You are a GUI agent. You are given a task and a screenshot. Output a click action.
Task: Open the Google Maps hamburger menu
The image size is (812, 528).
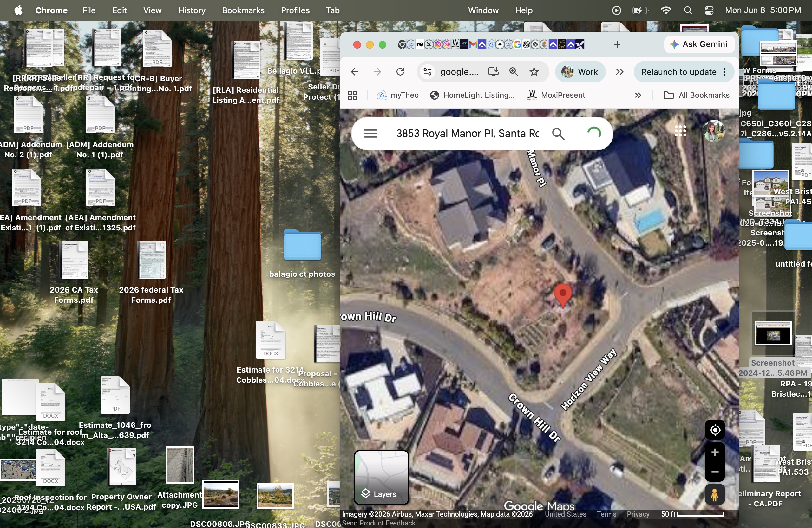(370, 134)
